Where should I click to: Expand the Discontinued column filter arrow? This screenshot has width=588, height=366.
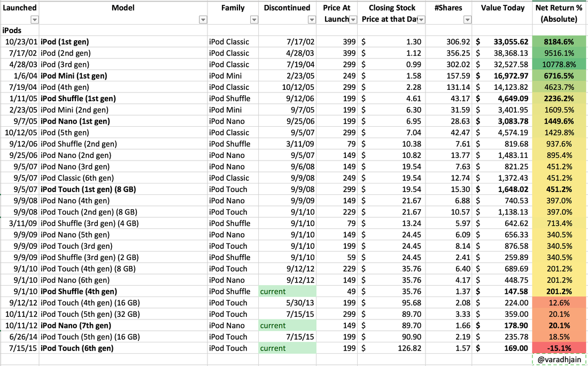point(312,20)
